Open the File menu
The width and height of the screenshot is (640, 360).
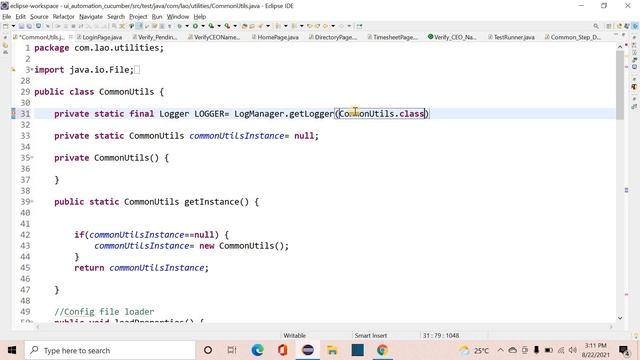[7, 17]
